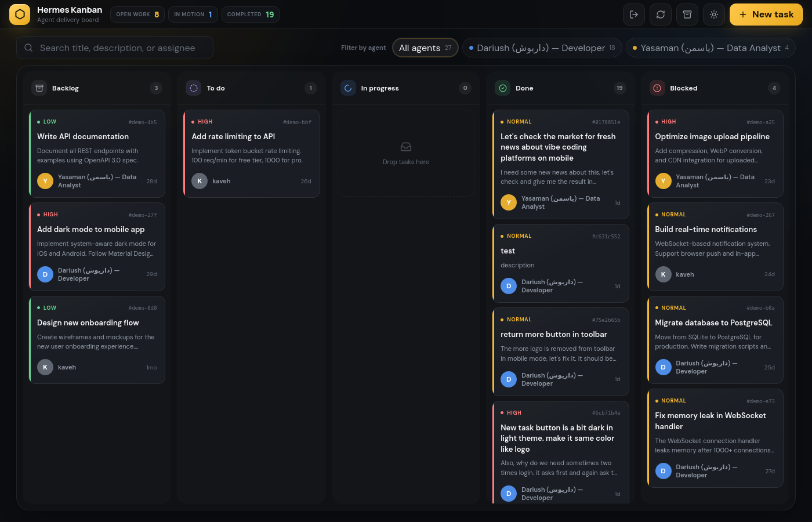Click the #demo-bbf task ID

[297, 122]
